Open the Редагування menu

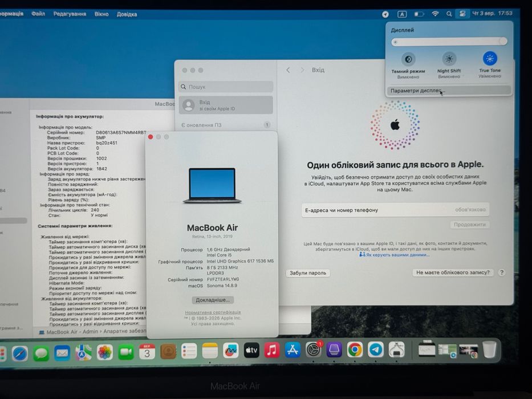pos(70,14)
